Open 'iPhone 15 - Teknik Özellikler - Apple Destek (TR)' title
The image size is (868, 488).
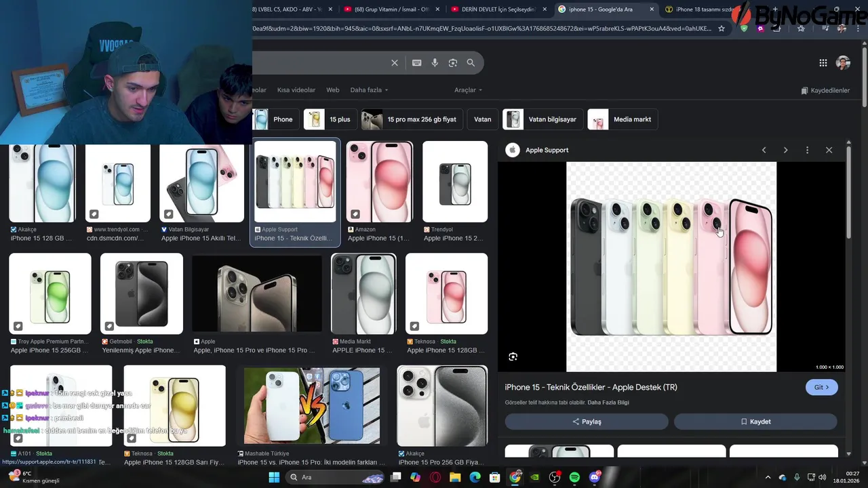(591, 387)
